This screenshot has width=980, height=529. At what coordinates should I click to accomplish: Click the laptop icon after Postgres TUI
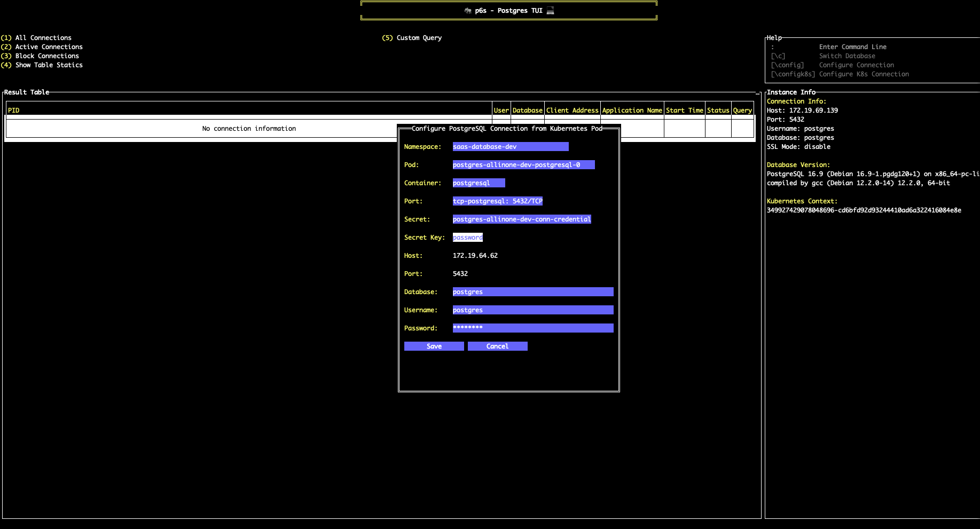550,11
